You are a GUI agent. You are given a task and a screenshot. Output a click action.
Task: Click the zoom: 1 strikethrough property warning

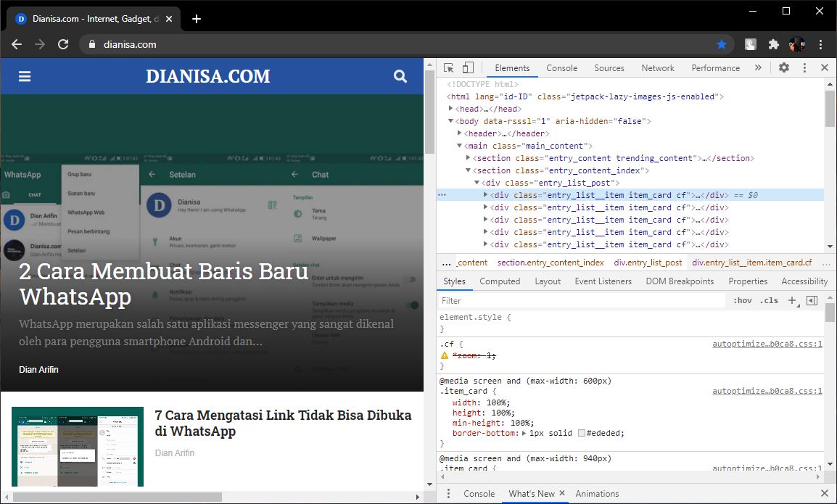click(x=471, y=355)
